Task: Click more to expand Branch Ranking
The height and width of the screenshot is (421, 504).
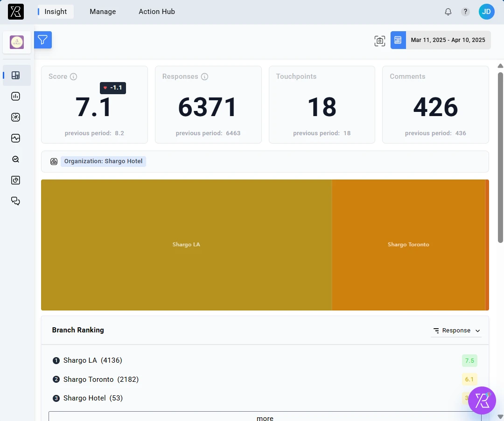Action: point(265,417)
